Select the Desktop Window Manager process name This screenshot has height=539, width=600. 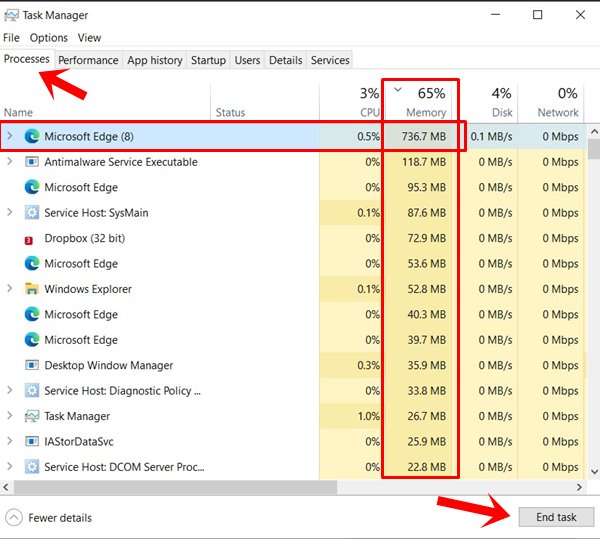coord(109,365)
